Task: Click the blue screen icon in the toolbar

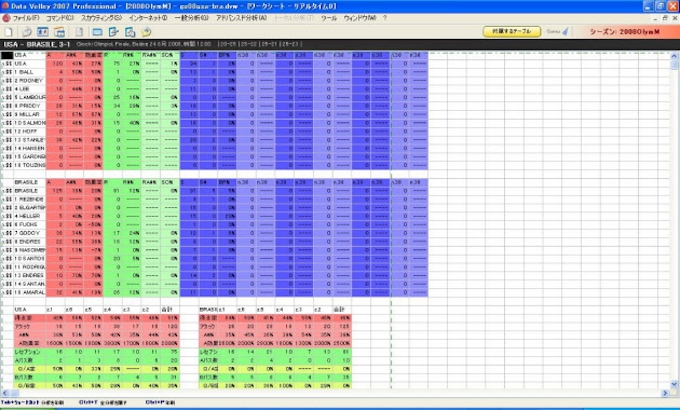Action: [x=98, y=32]
